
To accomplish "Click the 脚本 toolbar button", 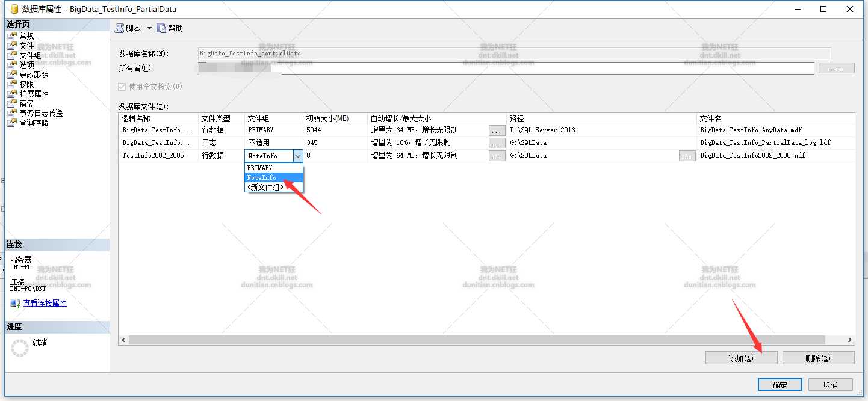I will [128, 28].
